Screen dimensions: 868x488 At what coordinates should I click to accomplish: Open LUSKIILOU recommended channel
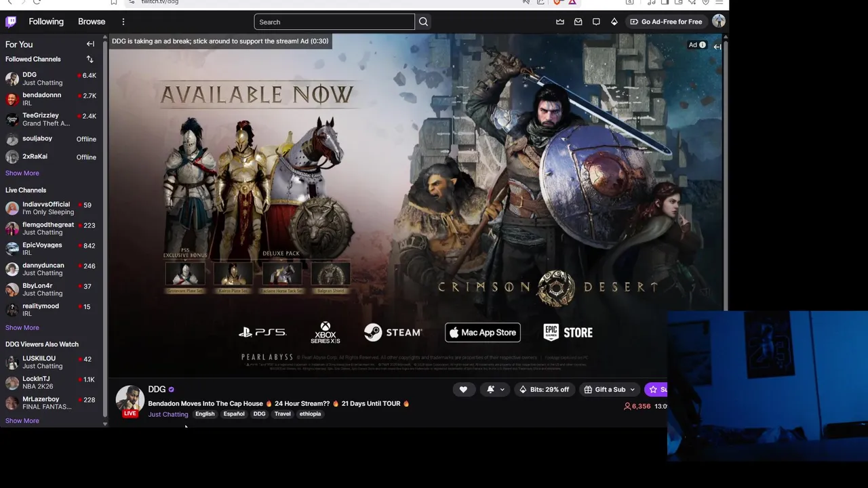[x=52, y=362]
